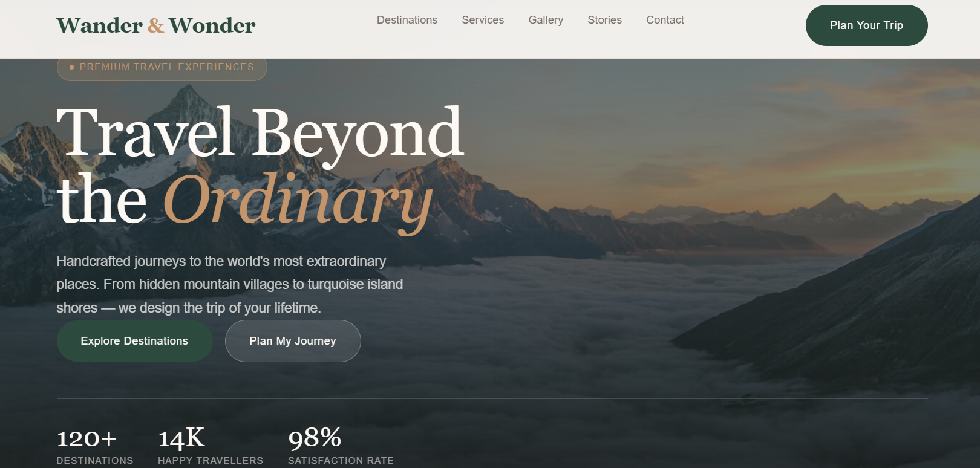The width and height of the screenshot is (980, 468).
Task: Click the Plan Your Trip button
Action: pos(866,25)
